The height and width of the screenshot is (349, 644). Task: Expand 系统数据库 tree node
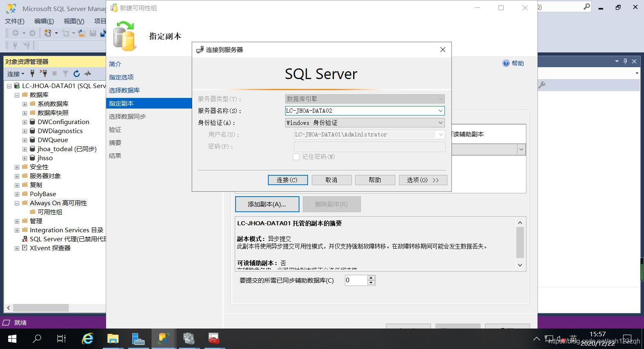coord(25,104)
